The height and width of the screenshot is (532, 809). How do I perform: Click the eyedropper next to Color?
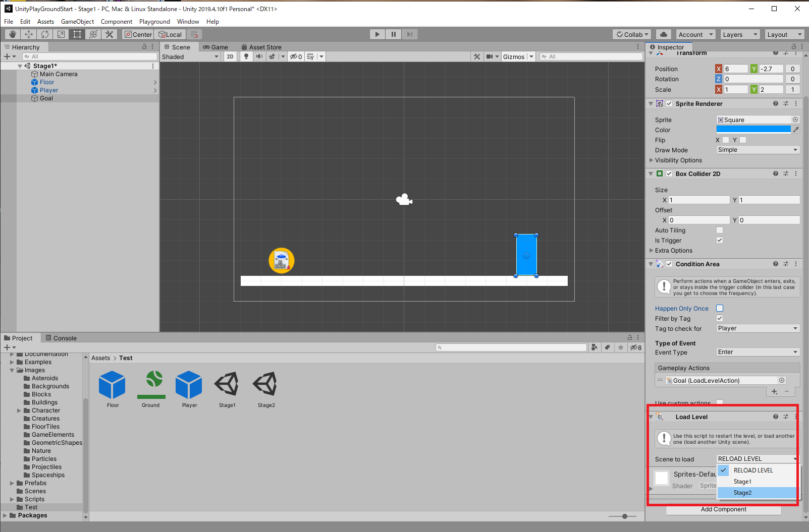click(x=796, y=130)
